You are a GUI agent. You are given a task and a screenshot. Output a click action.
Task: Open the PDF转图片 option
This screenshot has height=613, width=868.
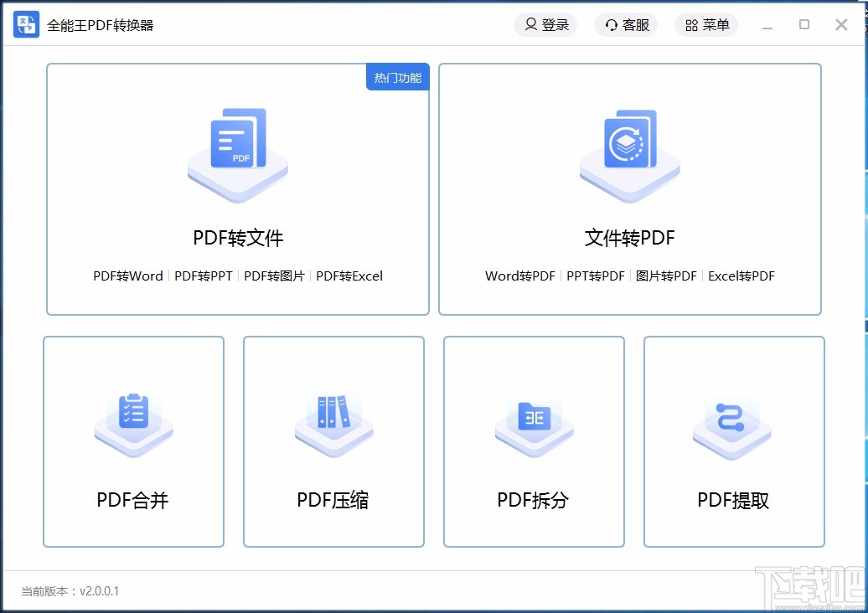tap(274, 276)
